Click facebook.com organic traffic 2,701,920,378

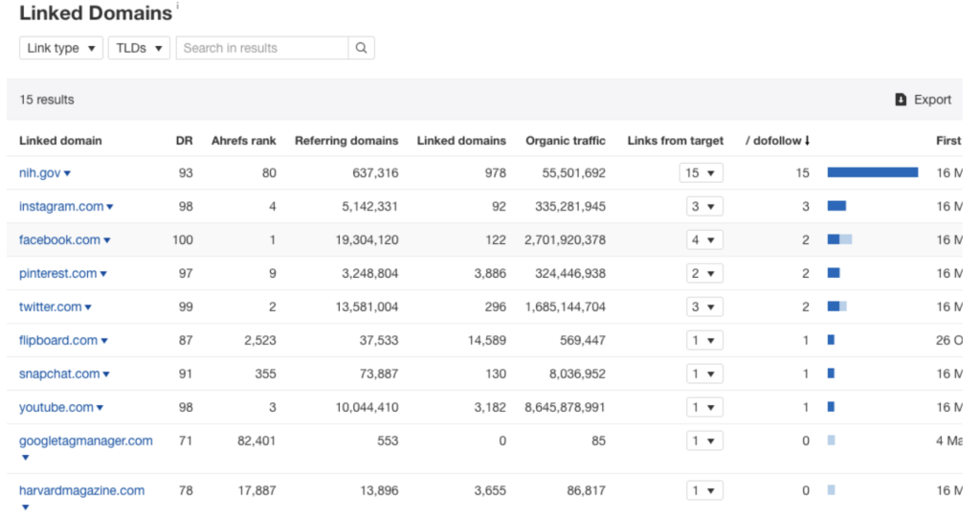click(565, 240)
